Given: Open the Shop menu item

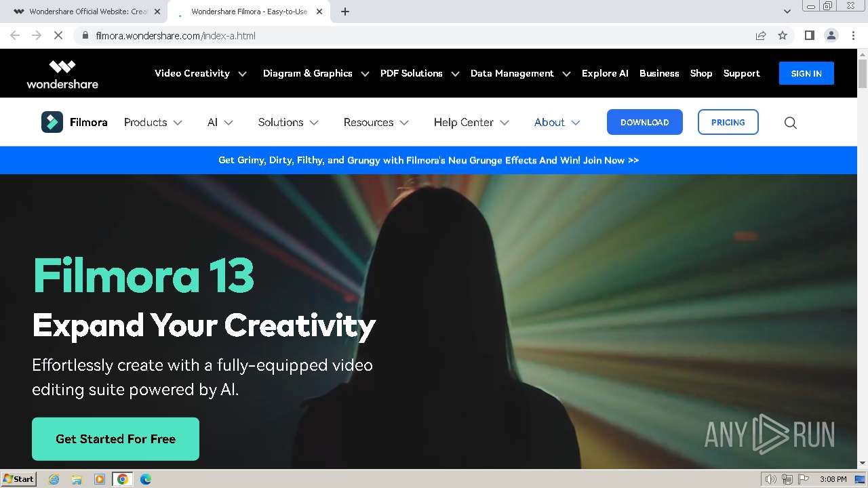Looking at the screenshot, I should point(701,73).
